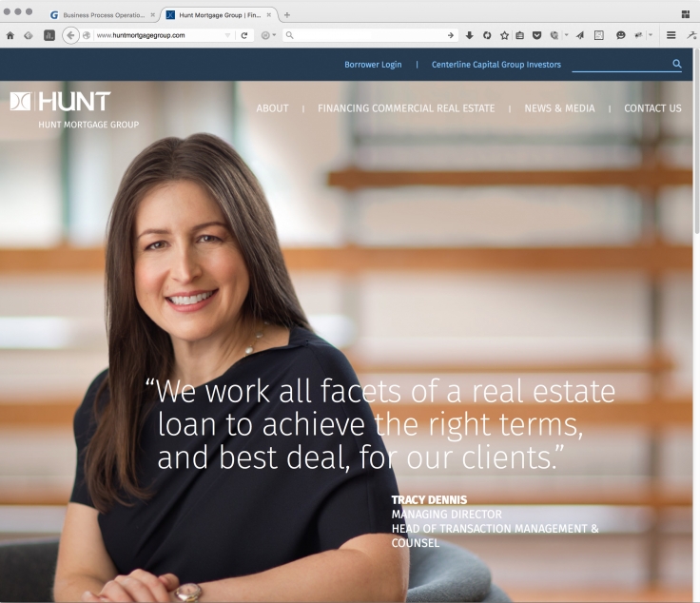
Task: Open the Pocket icon in the toolbar
Action: pyautogui.click(x=537, y=35)
